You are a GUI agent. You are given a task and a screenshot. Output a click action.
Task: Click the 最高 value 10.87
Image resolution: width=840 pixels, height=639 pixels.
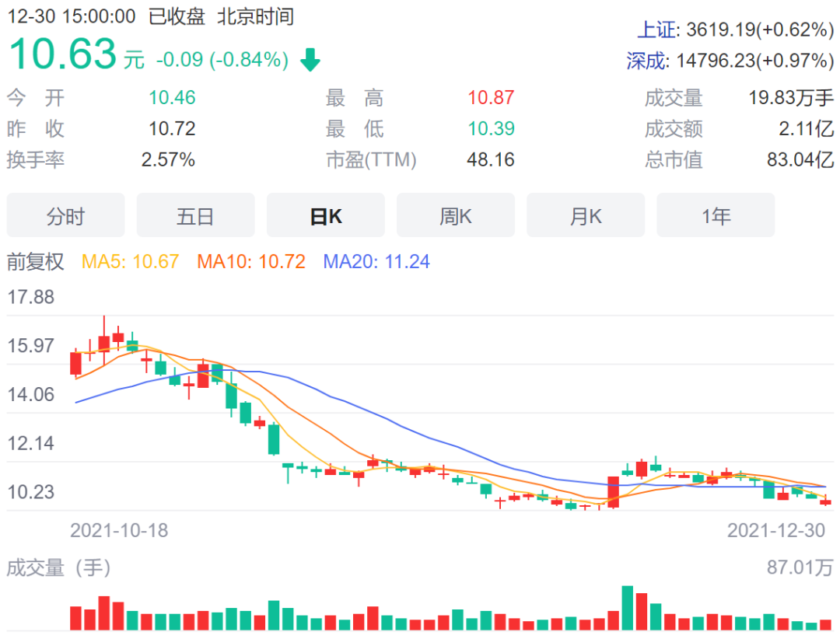(x=491, y=97)
